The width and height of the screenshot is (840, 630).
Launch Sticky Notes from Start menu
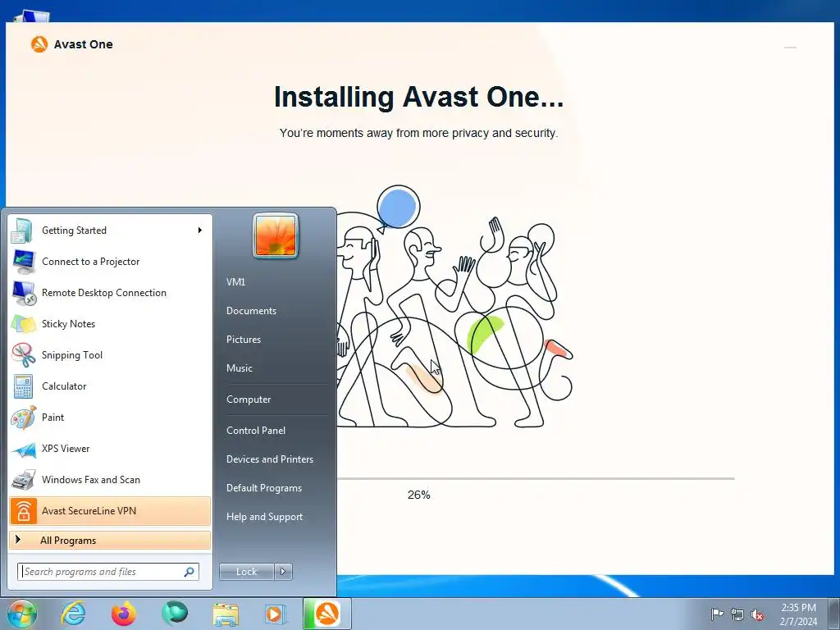point(110,323)
